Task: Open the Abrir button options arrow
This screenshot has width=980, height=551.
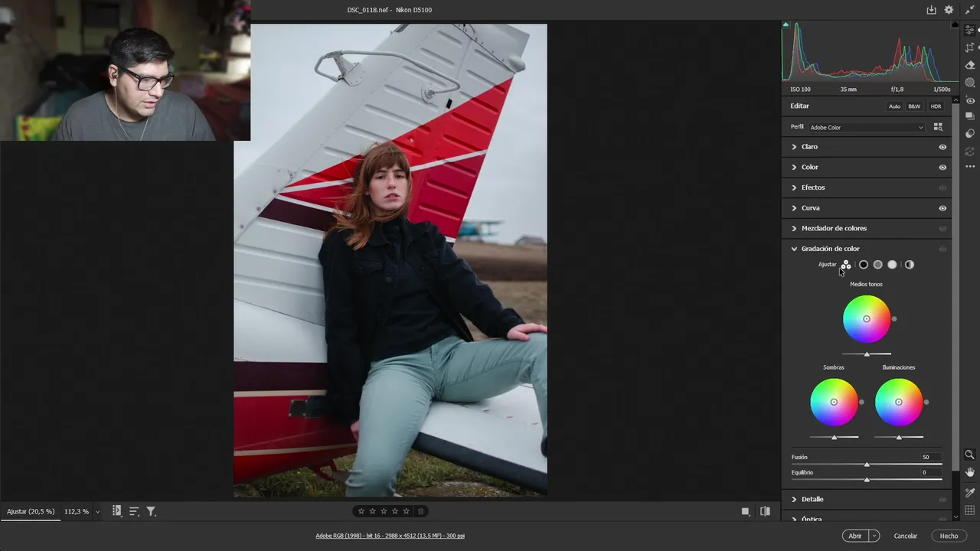Action: point(874,536)
